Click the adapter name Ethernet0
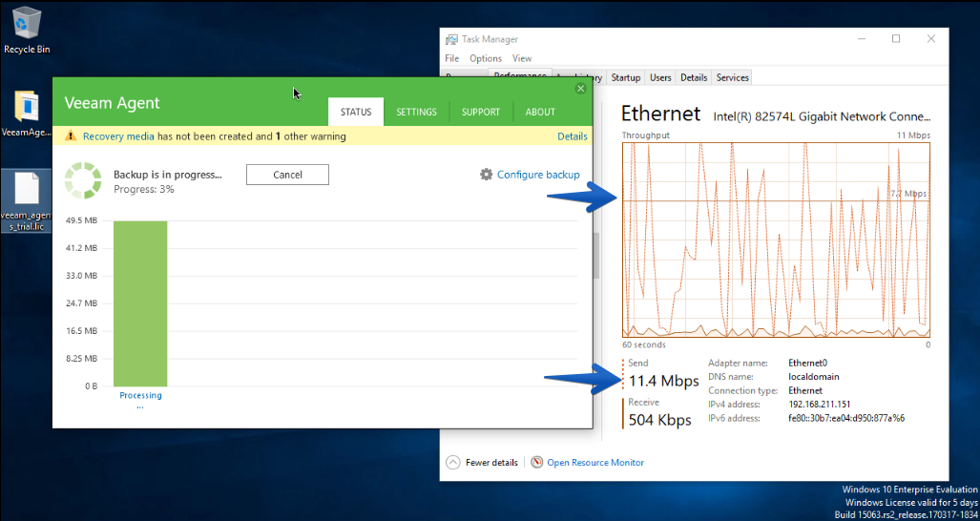This screenshot has height=521, width=980. pyautogui.click(x=807, y=363)
